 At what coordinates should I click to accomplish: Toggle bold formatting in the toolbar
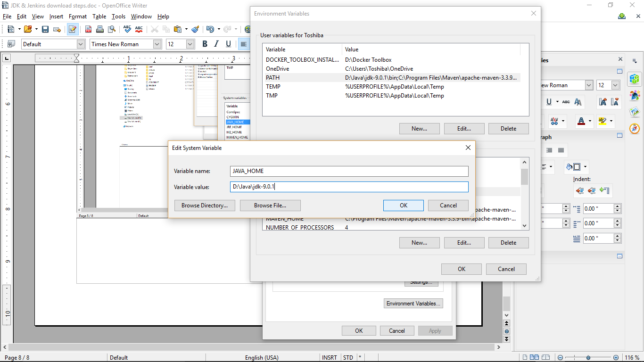point(205,44)
